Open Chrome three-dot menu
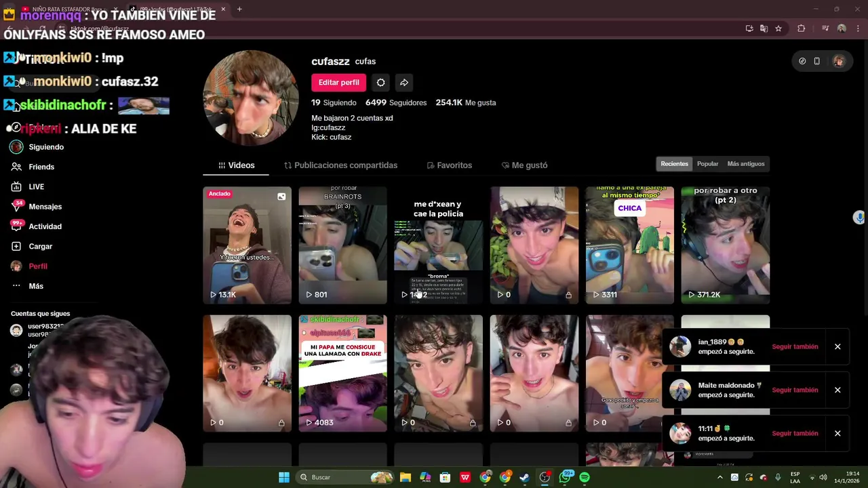Image resolution: width=868 pixels, height=488 pixels. pyautogui.click(x=857, y=28)
